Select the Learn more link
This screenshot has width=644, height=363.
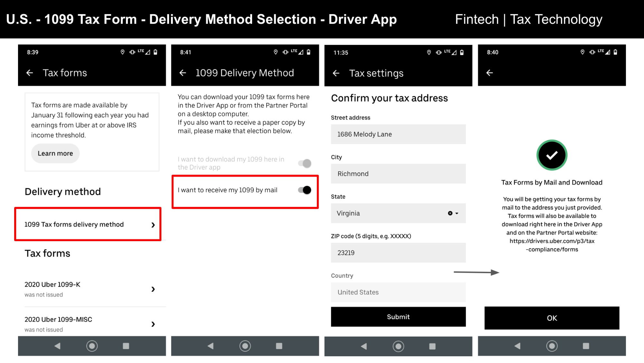tap(55, 153)
